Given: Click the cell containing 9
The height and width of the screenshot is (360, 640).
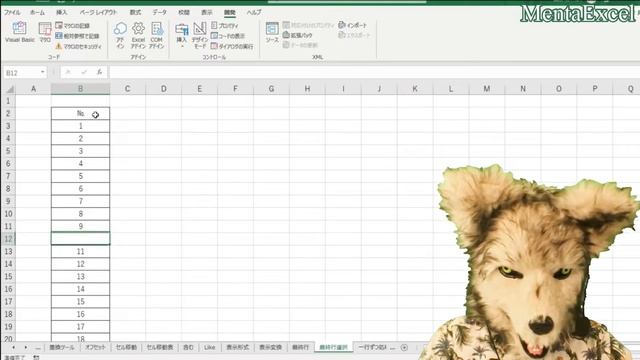Looking at the screenshot, I should (80, 226).
